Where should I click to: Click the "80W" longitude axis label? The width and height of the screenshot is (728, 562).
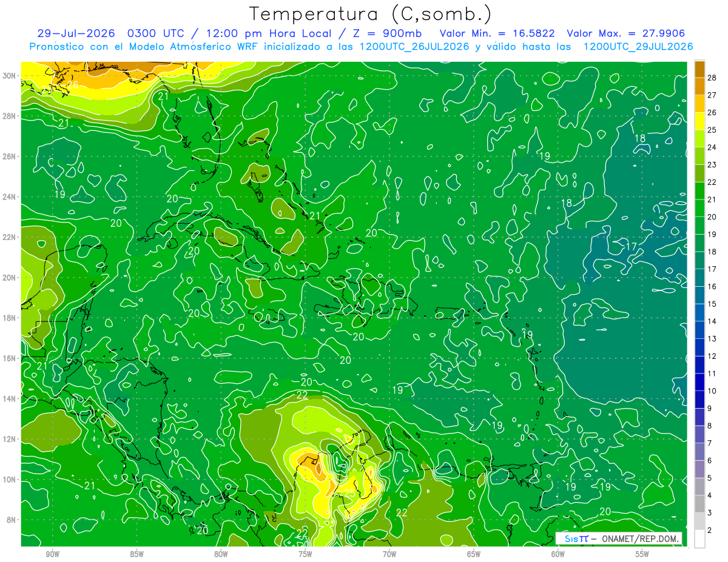[221, 554]
